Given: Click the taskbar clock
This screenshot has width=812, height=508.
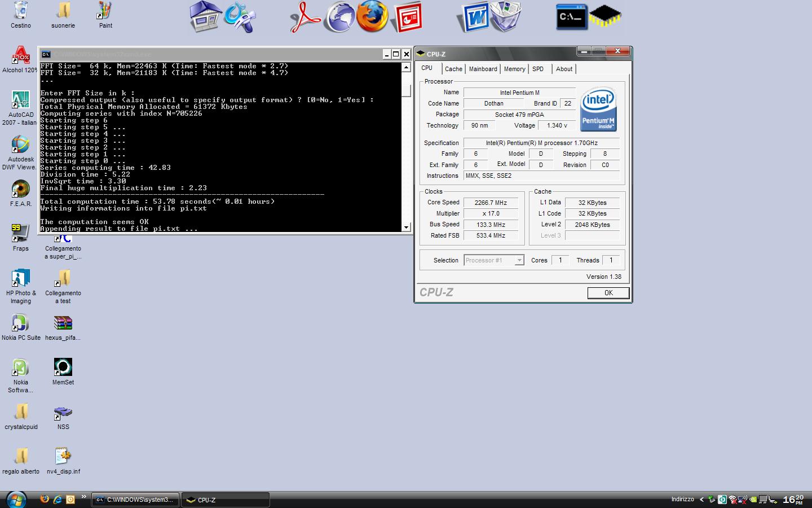Looking at the screenshot, I should [x=793, y=500].
